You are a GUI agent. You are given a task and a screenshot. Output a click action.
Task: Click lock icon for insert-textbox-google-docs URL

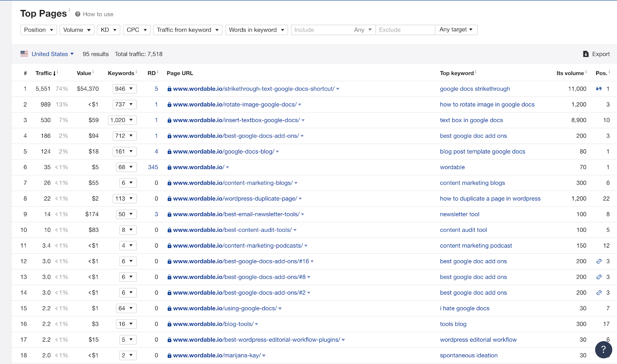[x=169, y=120]
